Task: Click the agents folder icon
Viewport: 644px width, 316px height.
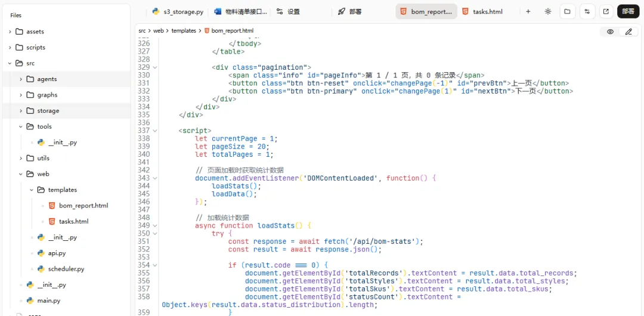Action: click(30, 79)
